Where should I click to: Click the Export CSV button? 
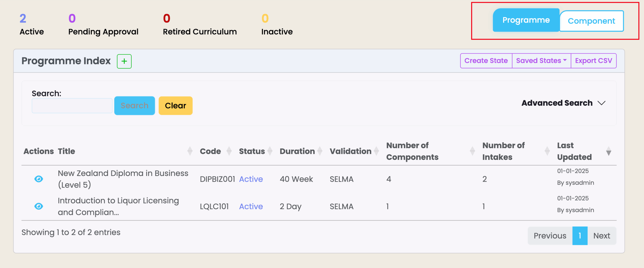tap(593, 61)
